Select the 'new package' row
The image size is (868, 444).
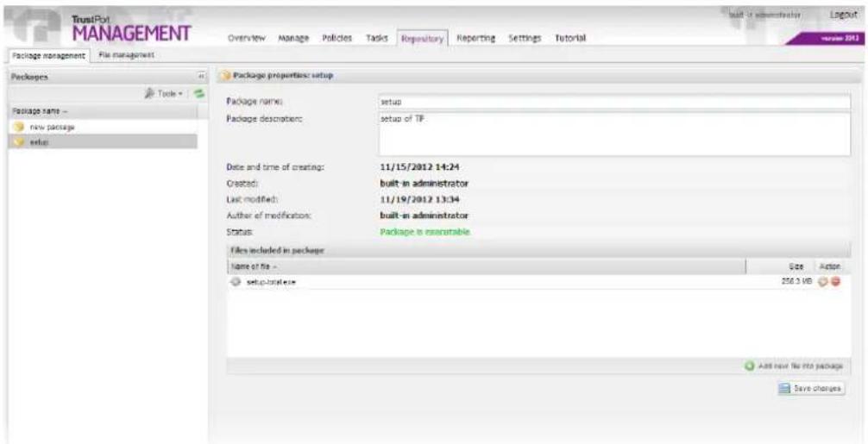point(103,128)
